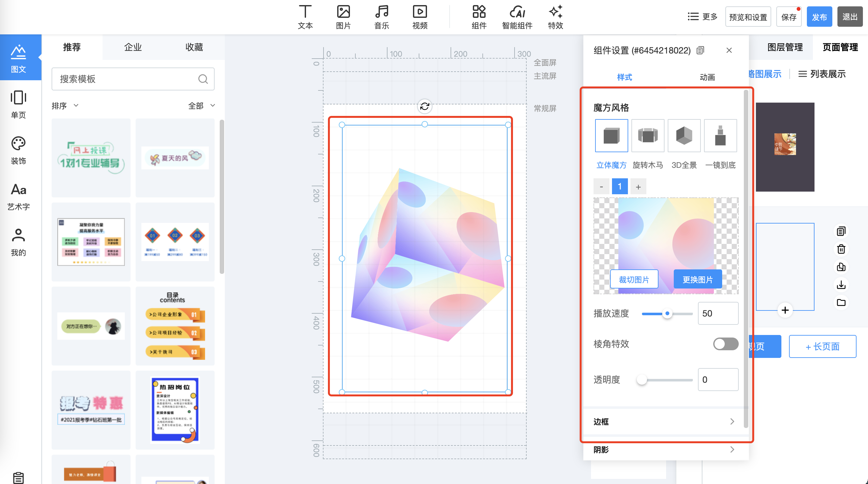Increase the image count with plus
Image resolution: width=868 pixels, height=484 pixels.
tap(638, 187)
